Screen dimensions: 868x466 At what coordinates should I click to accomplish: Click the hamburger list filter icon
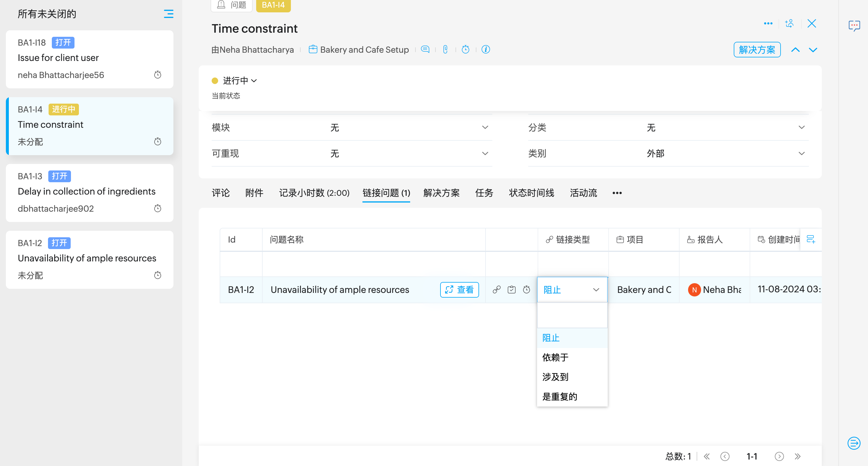[168, 14]
